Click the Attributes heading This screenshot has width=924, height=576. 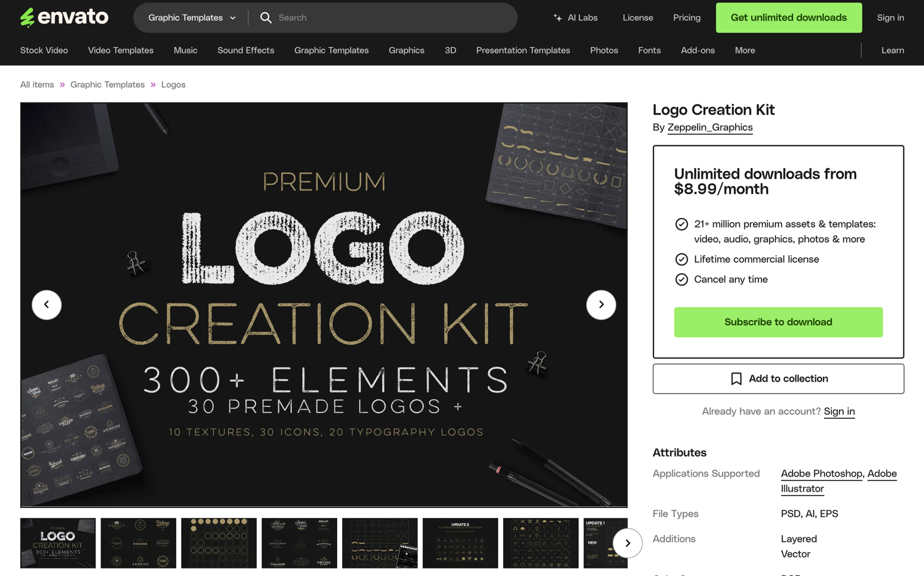(x=679, y=453)
